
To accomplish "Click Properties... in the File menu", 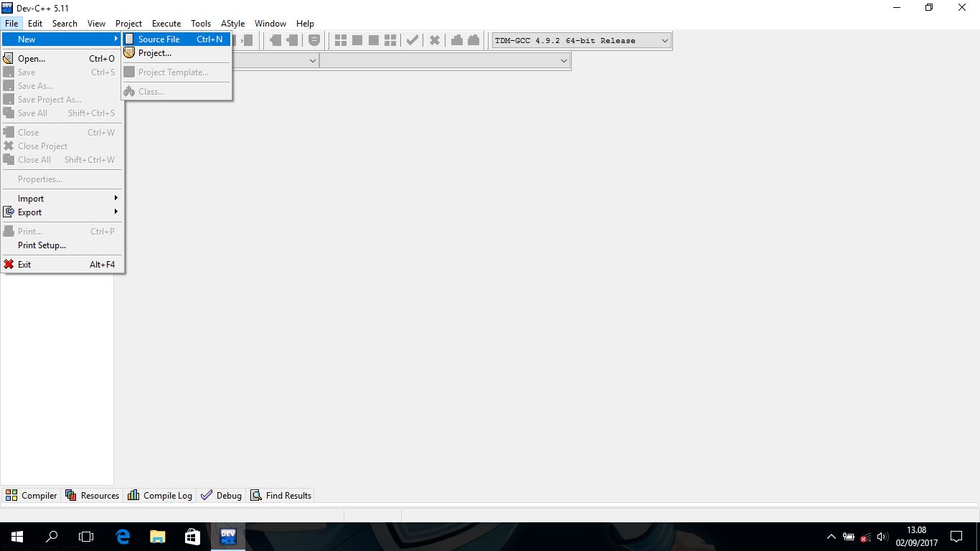I will (x=62, y=179).
